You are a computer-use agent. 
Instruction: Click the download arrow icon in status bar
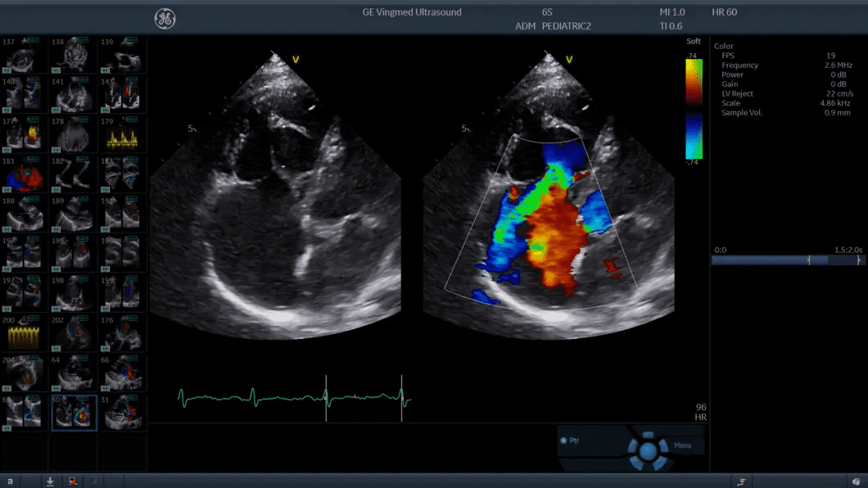[x=50, y=481]
